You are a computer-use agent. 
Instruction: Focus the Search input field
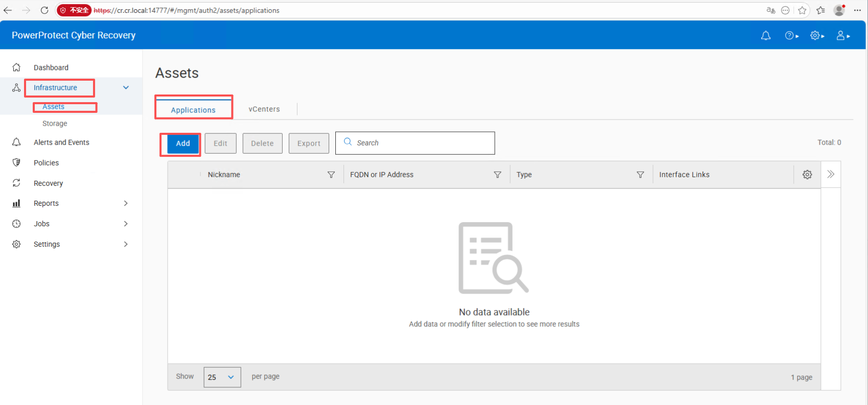pyautogui.click(x=415, y=143)
